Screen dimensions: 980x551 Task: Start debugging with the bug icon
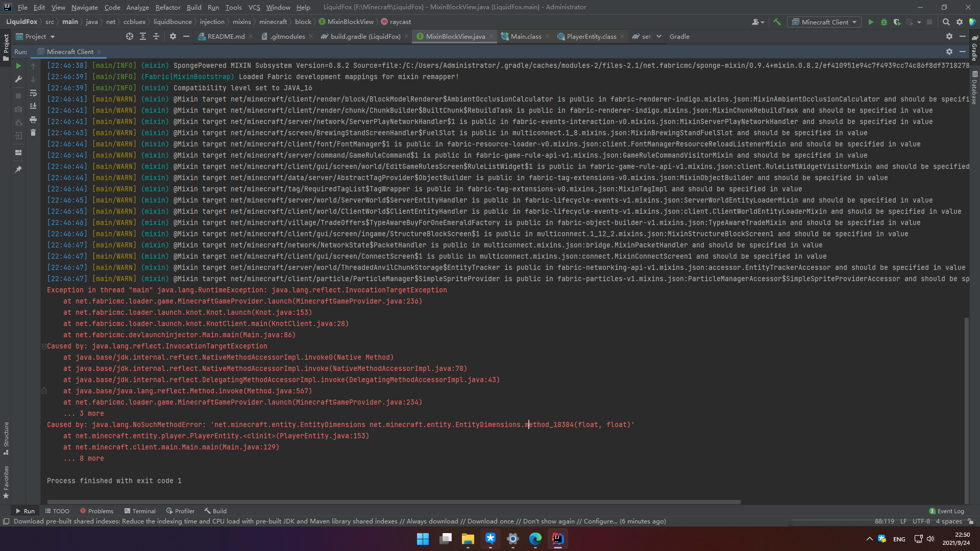click(x=884, y=22)
